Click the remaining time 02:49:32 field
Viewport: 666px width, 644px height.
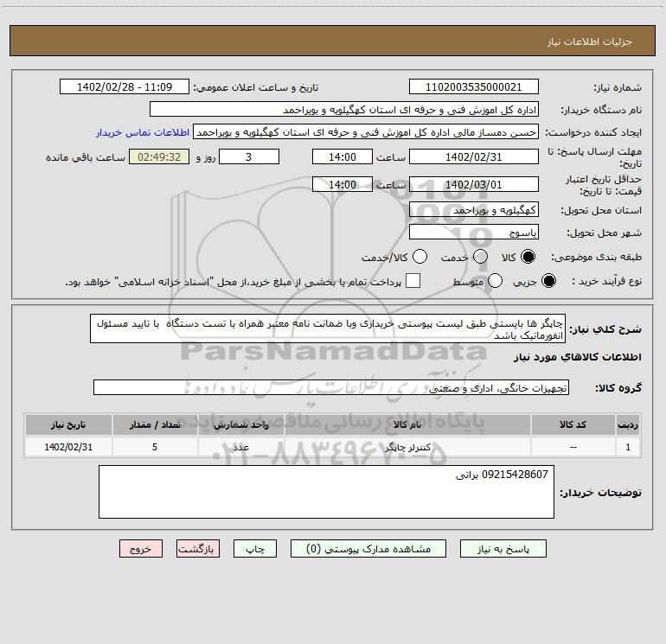159,156
